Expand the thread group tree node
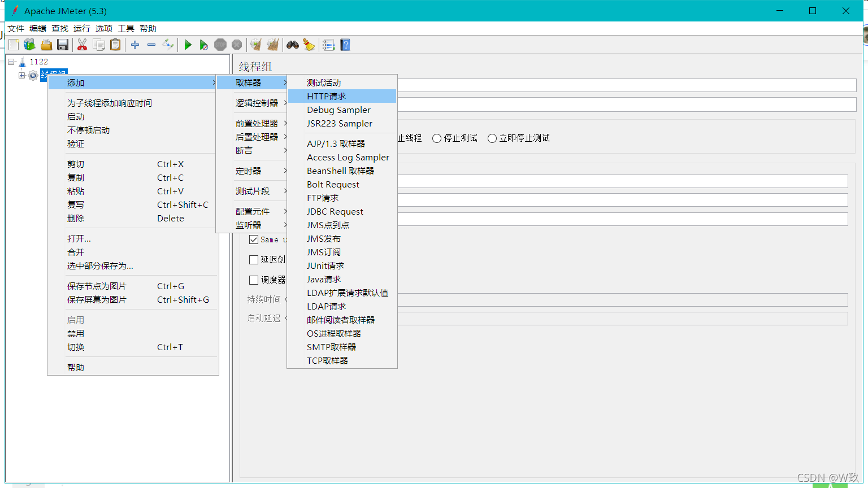The height and width of the screenshot is (488, 868). point(21,75)
